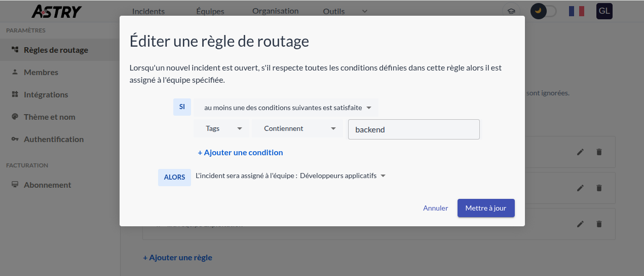This screenshot has width=644, height=276.
Task: Open the GL user avatar menu
Action: tap(604, 11)
